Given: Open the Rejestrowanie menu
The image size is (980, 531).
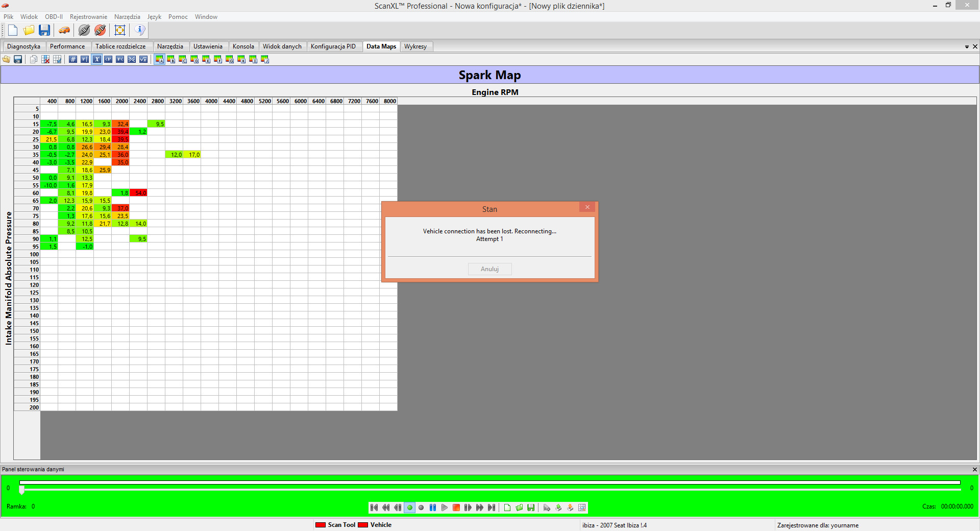Looking at the screenshot, I should click(x=88, y=17).
